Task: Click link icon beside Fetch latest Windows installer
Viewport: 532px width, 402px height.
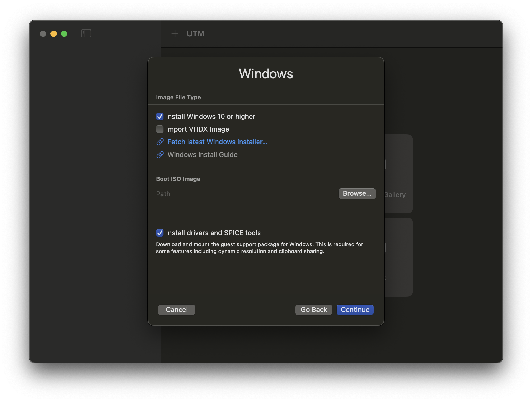Action: pos(160,142)
